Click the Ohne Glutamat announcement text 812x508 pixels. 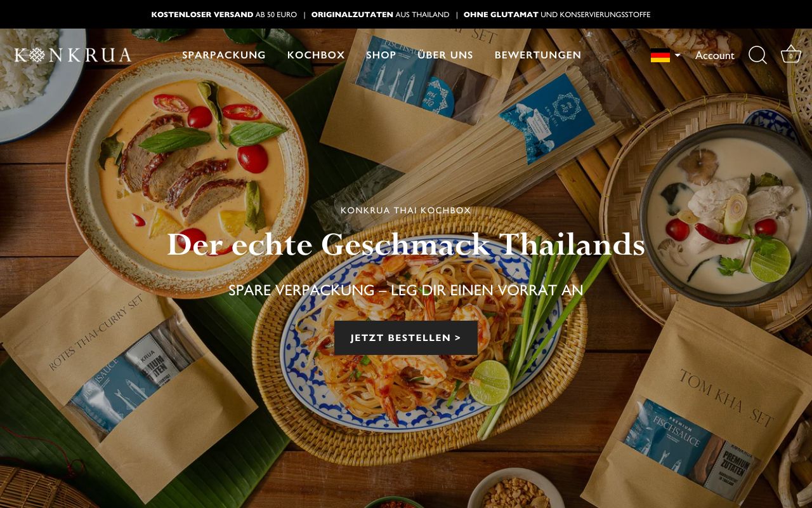pyautogui.click(x=557, y=15)
